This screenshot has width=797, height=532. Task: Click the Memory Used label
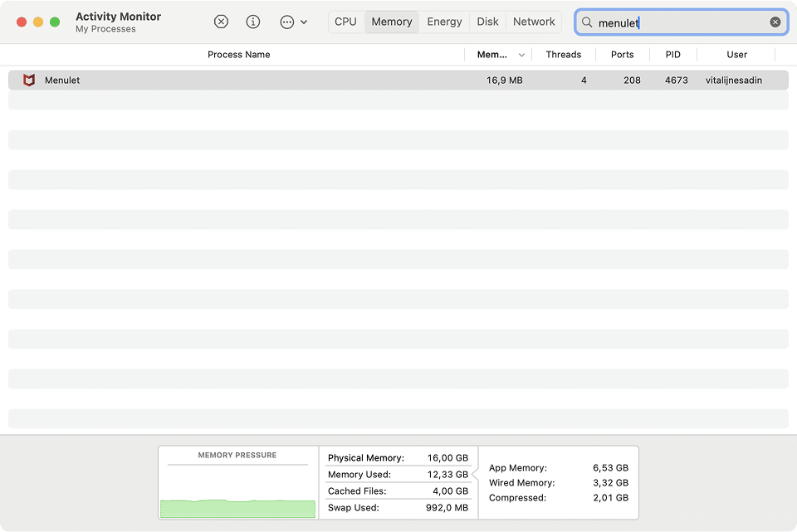click(x=359, y=475)
